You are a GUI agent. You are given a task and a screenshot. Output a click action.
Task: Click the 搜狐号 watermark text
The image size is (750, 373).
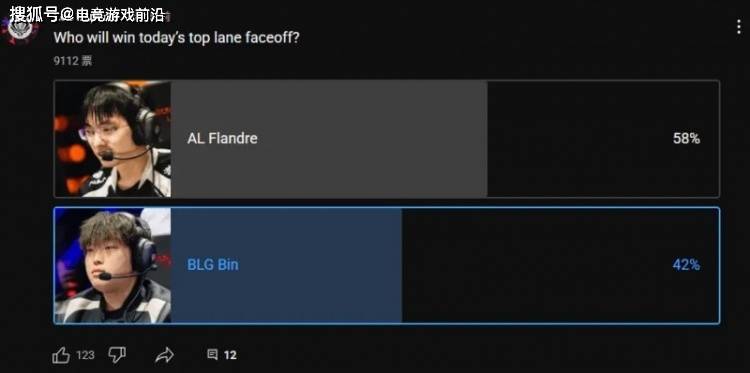tap(34, 14)
